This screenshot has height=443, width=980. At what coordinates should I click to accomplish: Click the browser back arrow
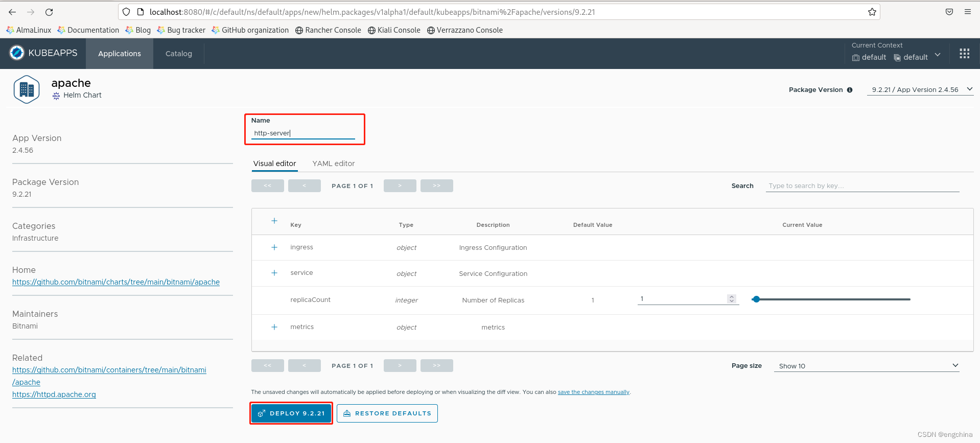[x=12, y=12]
